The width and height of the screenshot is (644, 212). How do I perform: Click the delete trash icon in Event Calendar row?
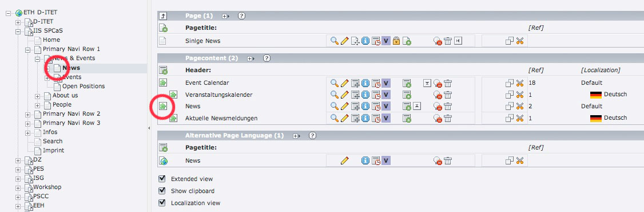448,83
